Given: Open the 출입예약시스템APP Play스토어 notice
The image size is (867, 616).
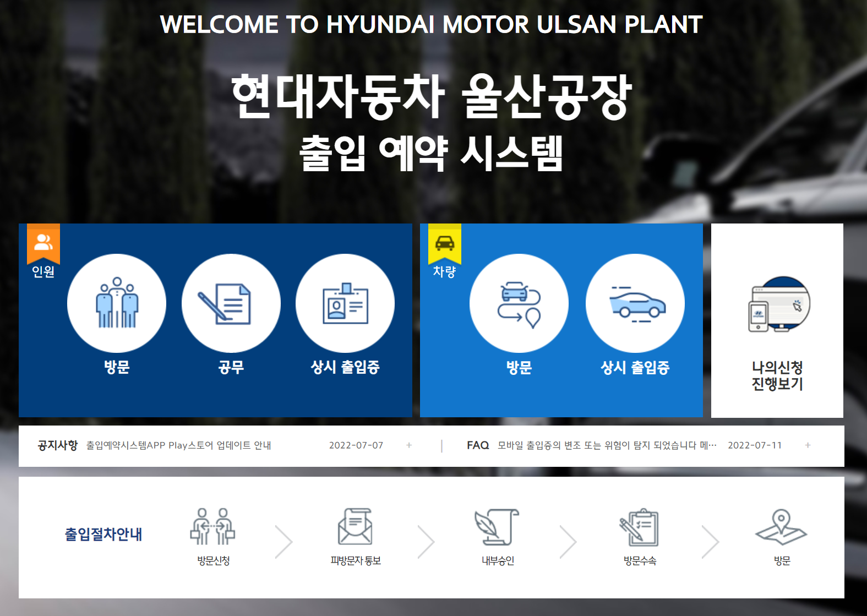Looking at the screenshot, I should tap(178, 445).
